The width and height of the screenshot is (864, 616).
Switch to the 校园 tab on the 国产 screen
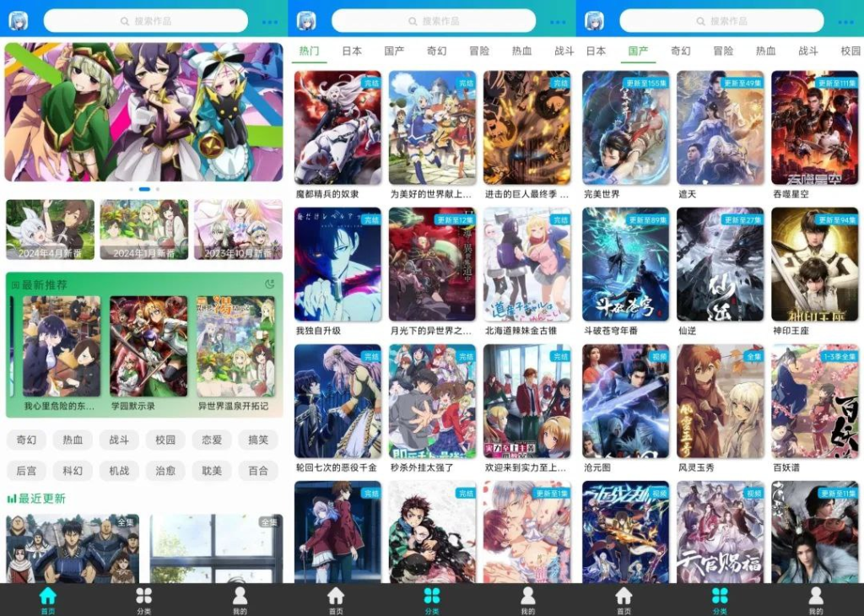[x=850, y=51]
